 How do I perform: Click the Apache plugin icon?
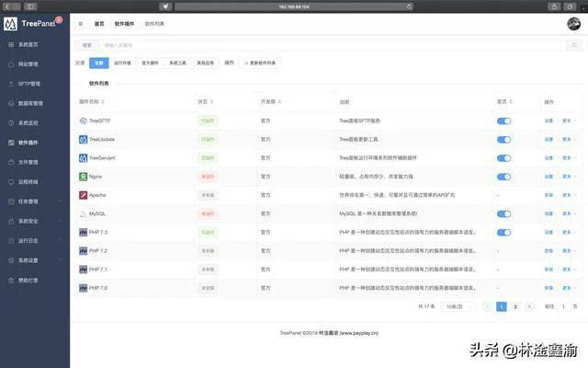coord(83,195)
